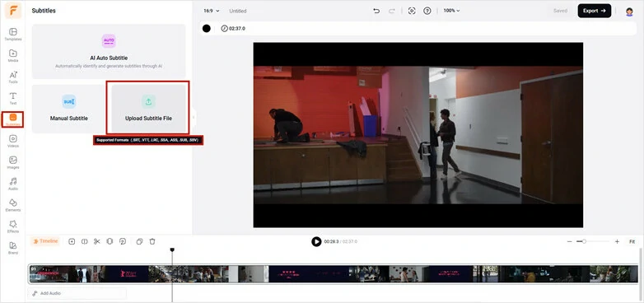This screenshot has width=644, height=303.
Task: Delete the selected clip with trash icon
Action: point(152,241)
